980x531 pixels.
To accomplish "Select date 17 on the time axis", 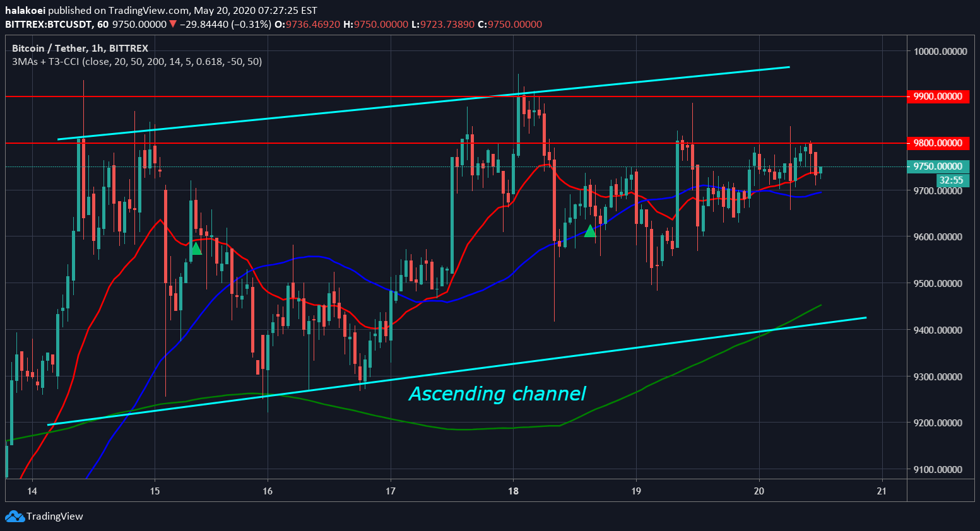I will coord(391,491).
